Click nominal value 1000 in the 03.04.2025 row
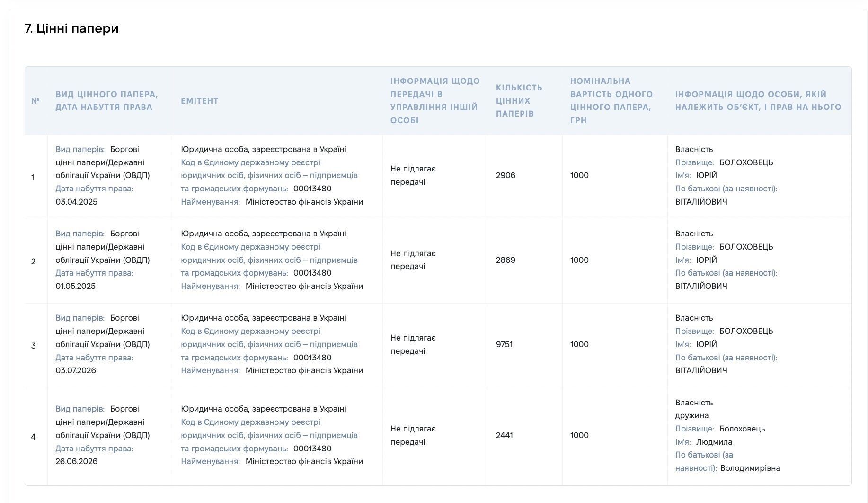The image size is (868, 503). point(579,175)
